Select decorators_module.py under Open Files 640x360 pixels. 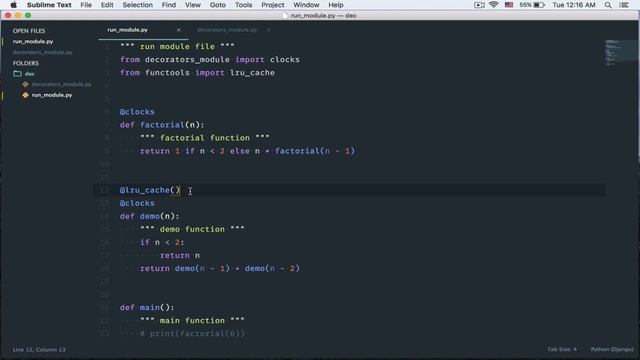click(42, 52)
